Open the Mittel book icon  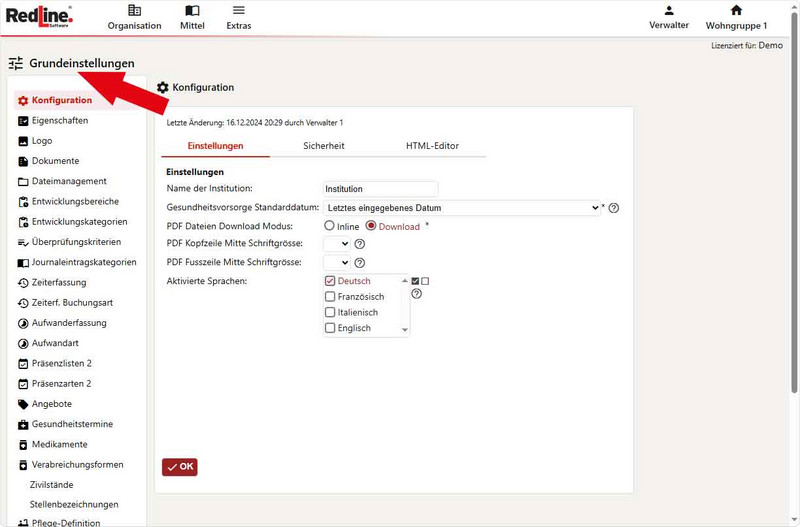click(x=192, y=11)
